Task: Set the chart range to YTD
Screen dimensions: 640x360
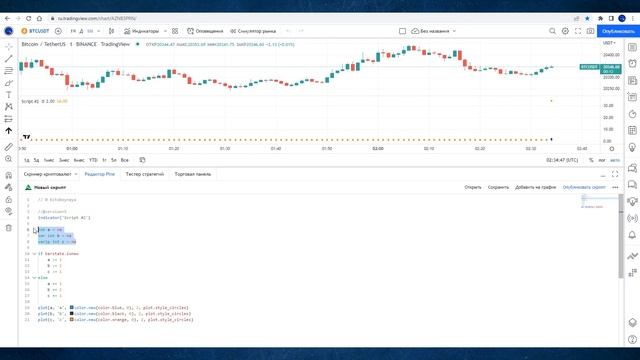Action: (93, 160)
